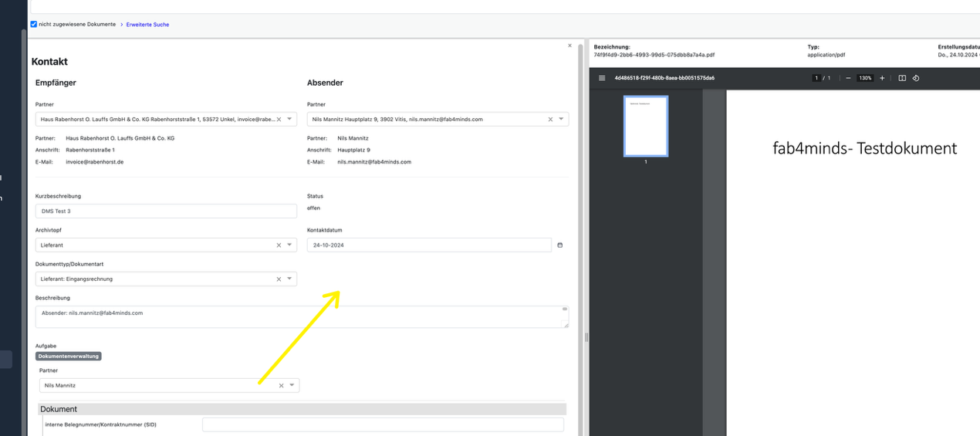Click the 'application/pdf' type value
The width and height of the screenshot is (980, 436).
pyautogui.click(x=827, y=56)
